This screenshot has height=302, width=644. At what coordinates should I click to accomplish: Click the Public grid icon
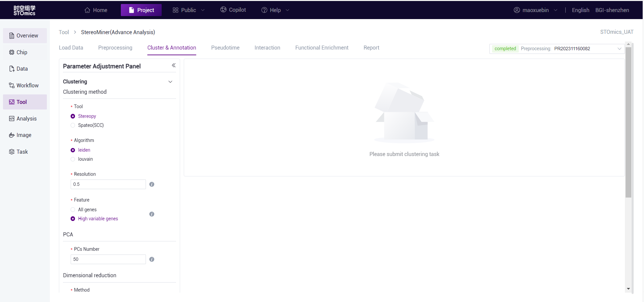175,10
